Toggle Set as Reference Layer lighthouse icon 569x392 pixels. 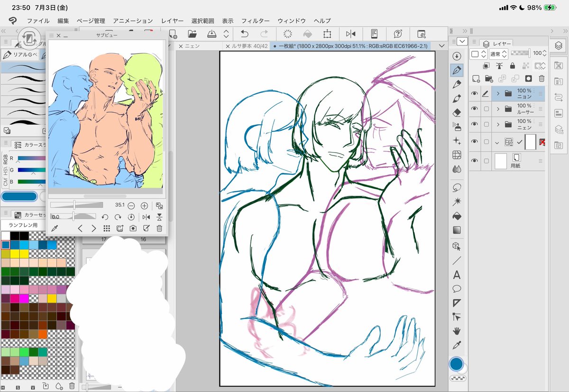[x=499, y=66]
